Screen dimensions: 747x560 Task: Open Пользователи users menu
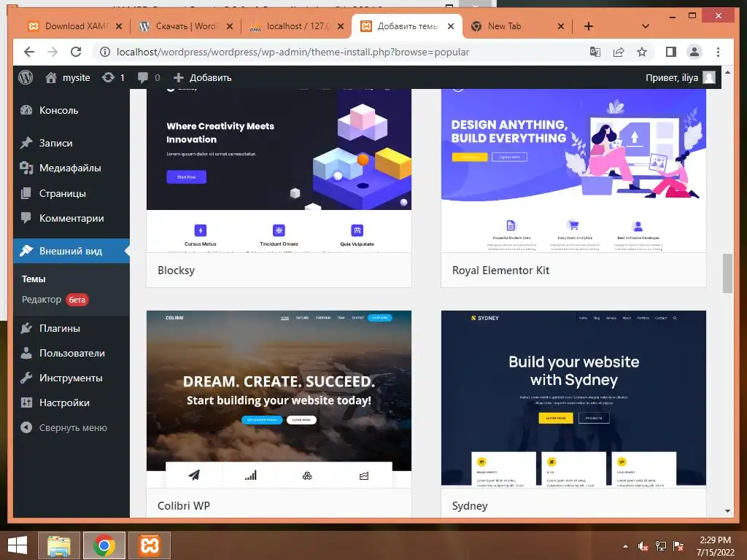(x=71, y=353)
